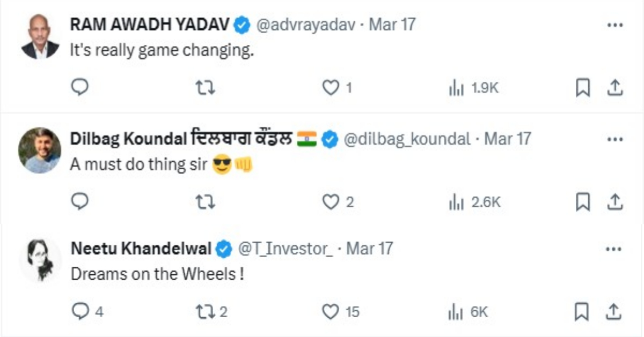Open more options for RAM AWADH YADAV's tweet
This screenshot has height=337, width=644.
(614, 25)
